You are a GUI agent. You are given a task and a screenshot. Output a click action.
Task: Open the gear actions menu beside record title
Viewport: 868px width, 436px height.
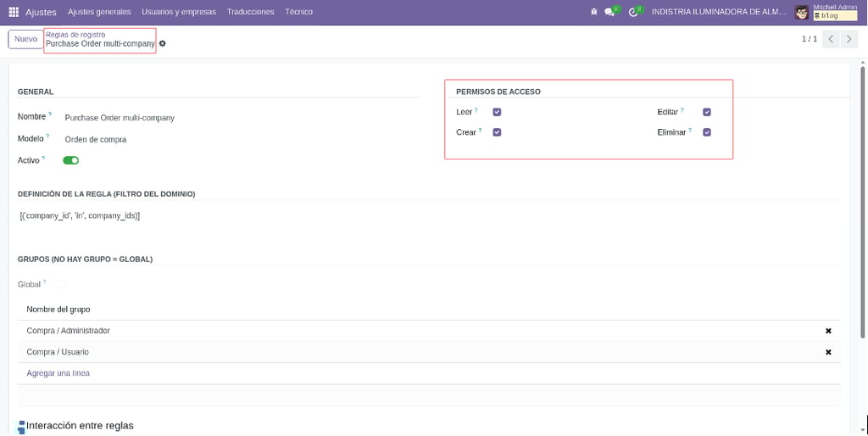click(162, 43)
